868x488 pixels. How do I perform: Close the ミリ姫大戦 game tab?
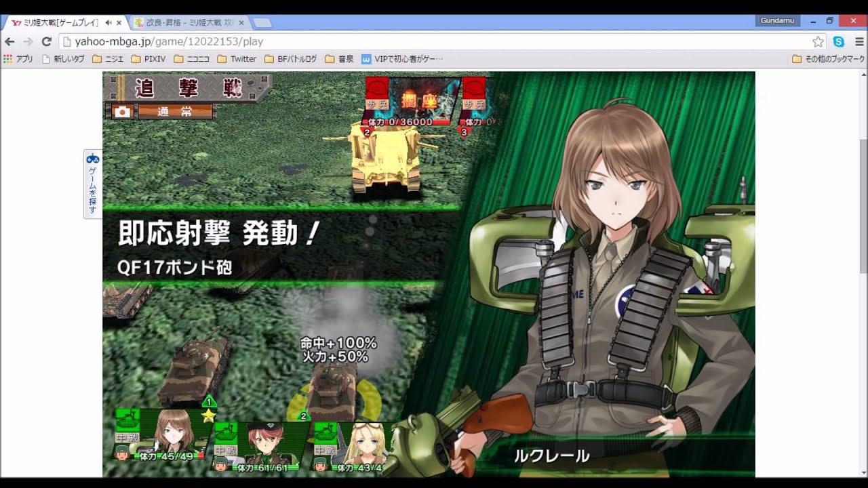pyautogui.click(x=119, y=22)
